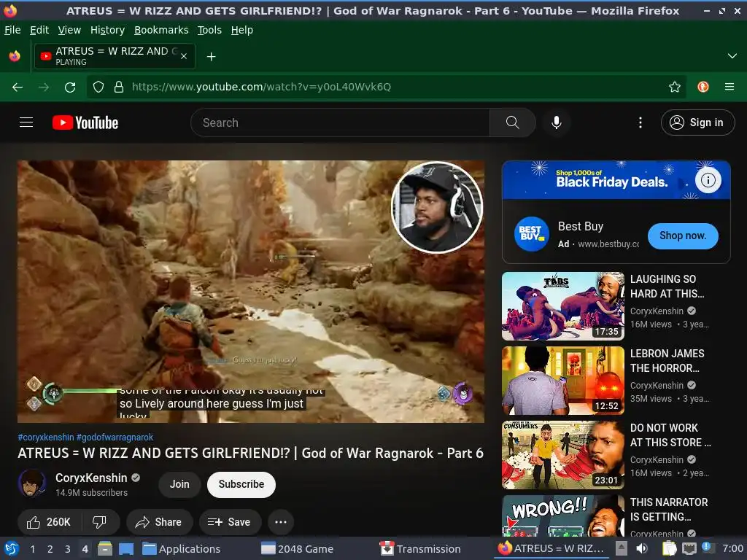Focus the YouTube search field
The height and width of the screenshot is (560, 747).
[x=340, y=122]
